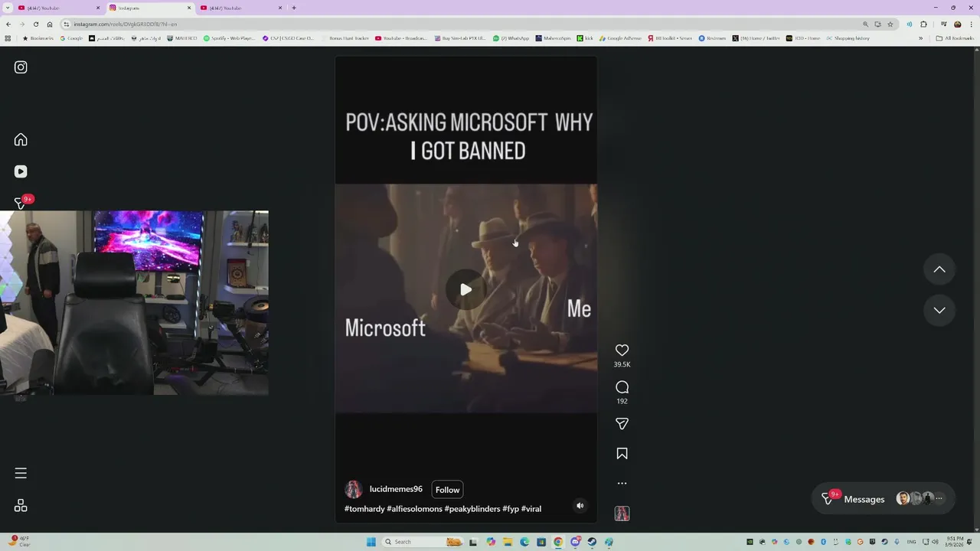Open a new browser tab
The width and height of the screenshot is (980, 551).
click(x=294, y=8)
